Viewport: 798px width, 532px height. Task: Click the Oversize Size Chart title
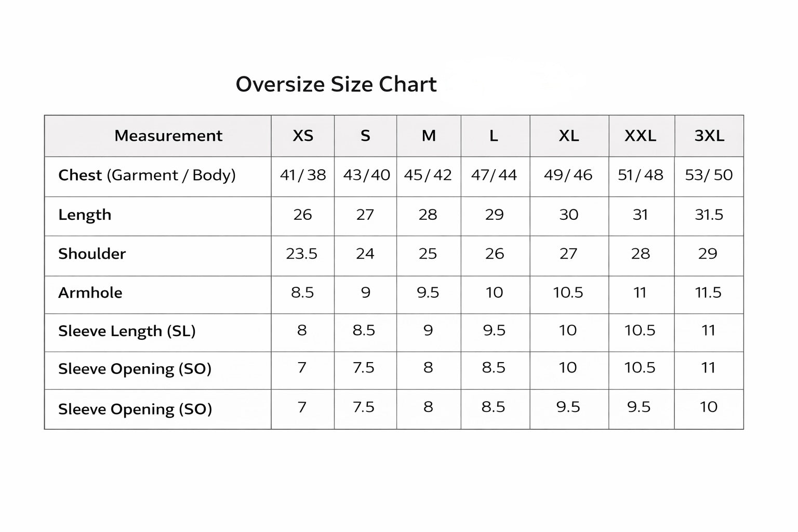pos(336,84)
